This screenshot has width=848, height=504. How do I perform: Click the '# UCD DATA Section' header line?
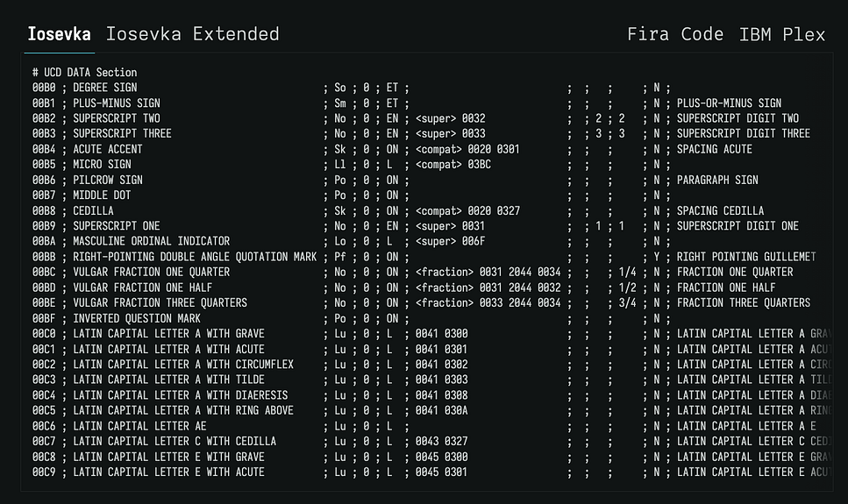84,73
